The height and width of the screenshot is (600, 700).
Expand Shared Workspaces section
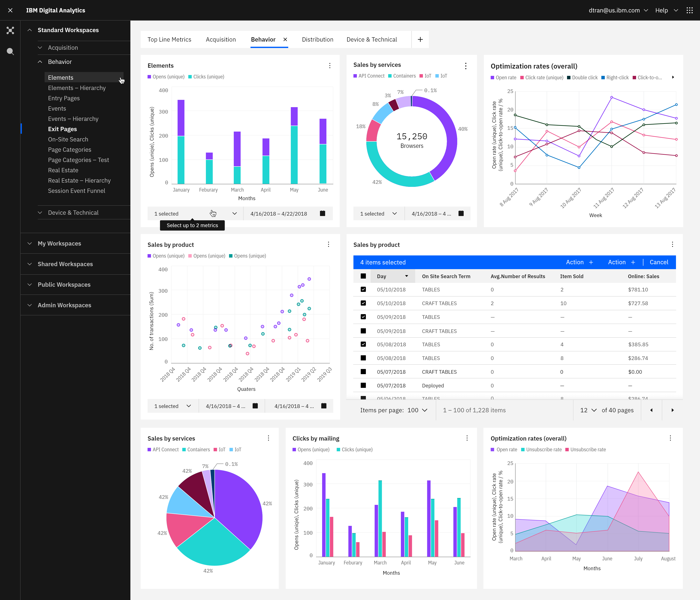coord(30,264)
